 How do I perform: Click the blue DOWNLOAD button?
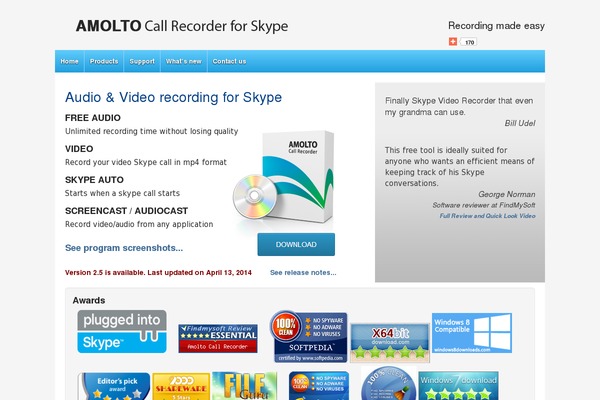[296, 244]
